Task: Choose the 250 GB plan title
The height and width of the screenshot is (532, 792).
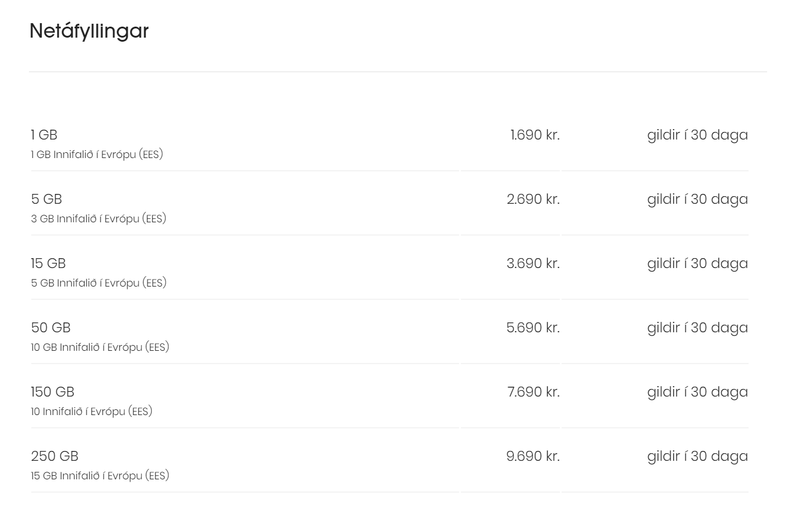Action: (x=54, y=456)
